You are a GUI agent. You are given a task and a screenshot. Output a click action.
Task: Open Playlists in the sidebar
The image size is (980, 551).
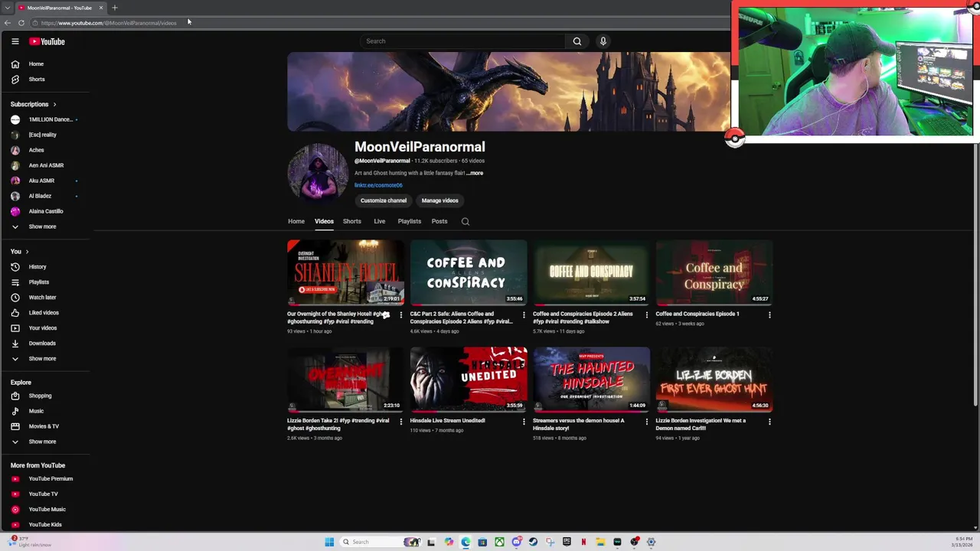coord(38,282)
